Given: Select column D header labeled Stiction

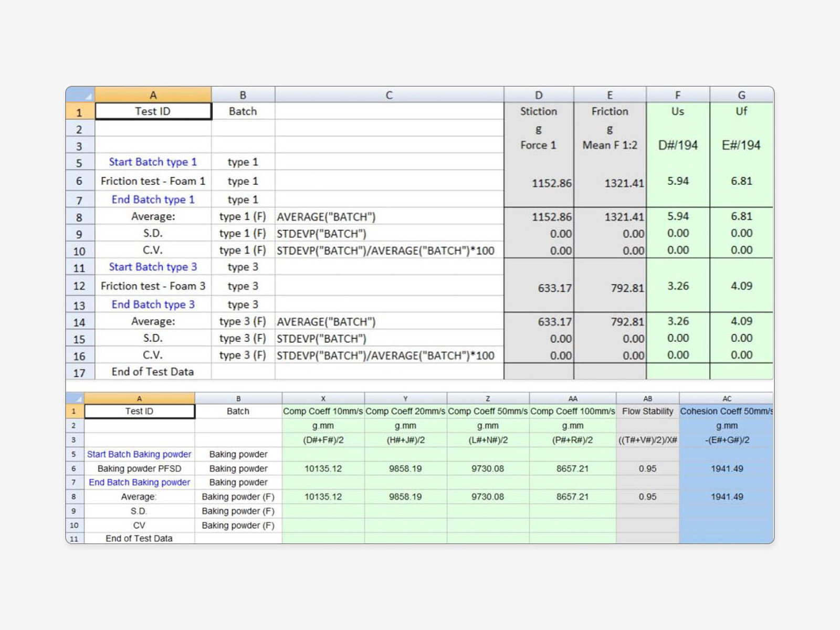Looking at the screenshot, I should (x=538, y=94).
